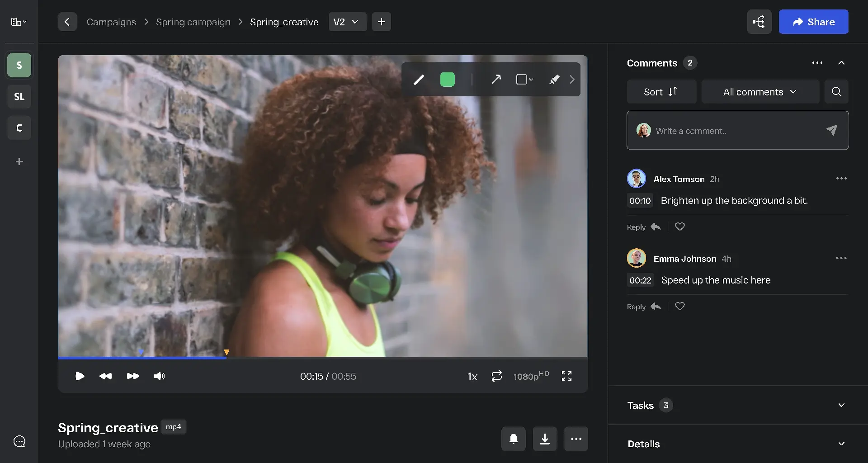Click the notification bell icon
Screen dimensions: 868x463
[x=513, y=439]
